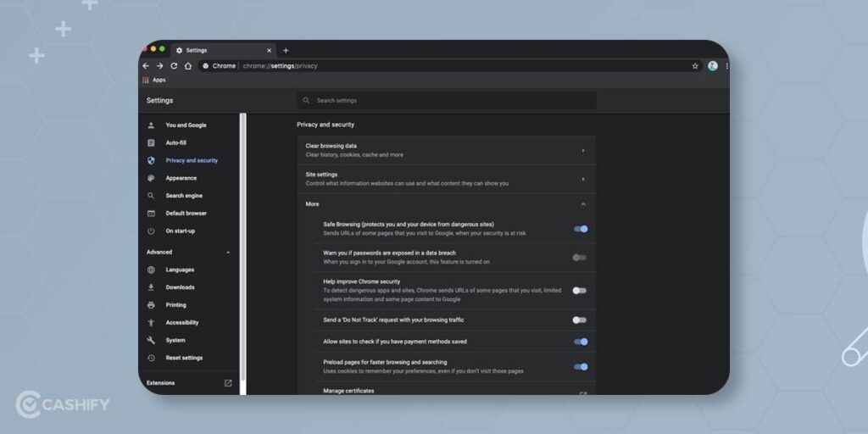Click the search magnifier in Search settings

[307, 101]
